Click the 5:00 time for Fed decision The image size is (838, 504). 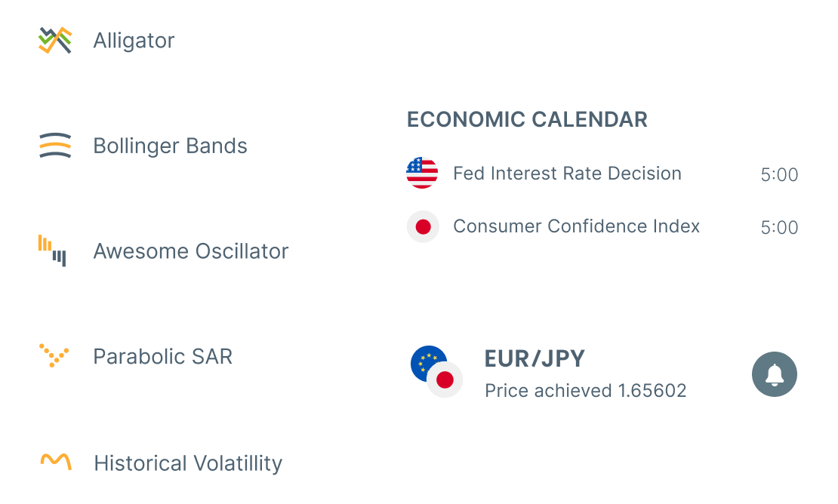(779, 175)
